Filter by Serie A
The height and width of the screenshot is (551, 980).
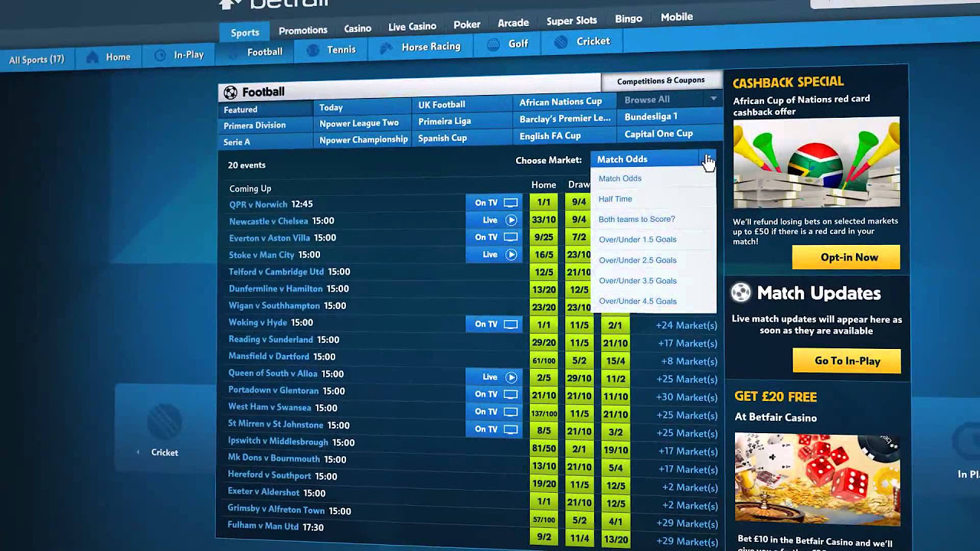[x=266, y=142]
